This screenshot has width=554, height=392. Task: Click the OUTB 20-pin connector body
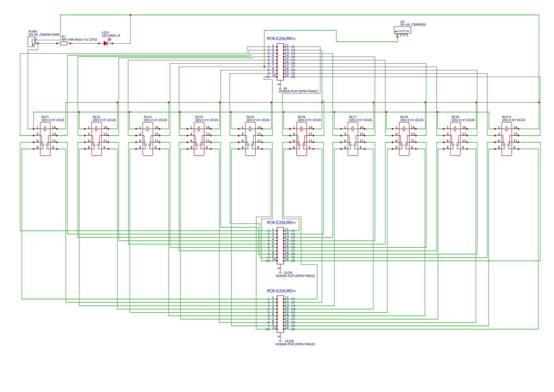[280, 314]
